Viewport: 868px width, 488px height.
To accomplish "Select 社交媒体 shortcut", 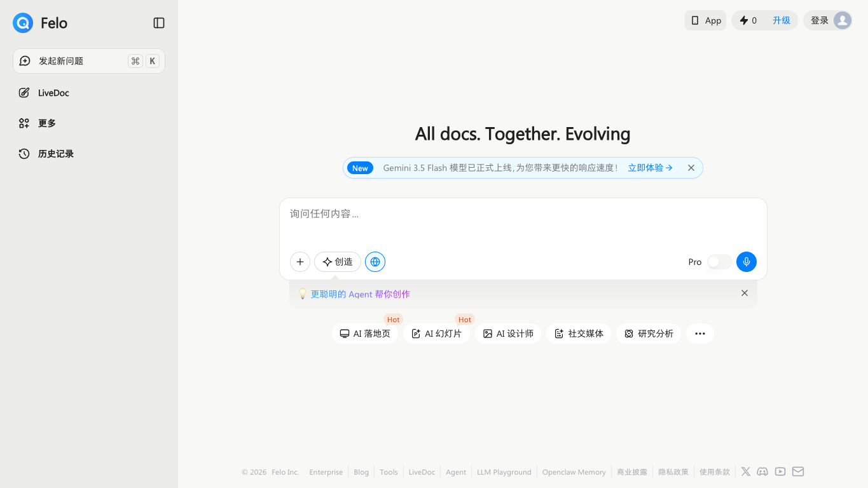I will pos(579,334).
